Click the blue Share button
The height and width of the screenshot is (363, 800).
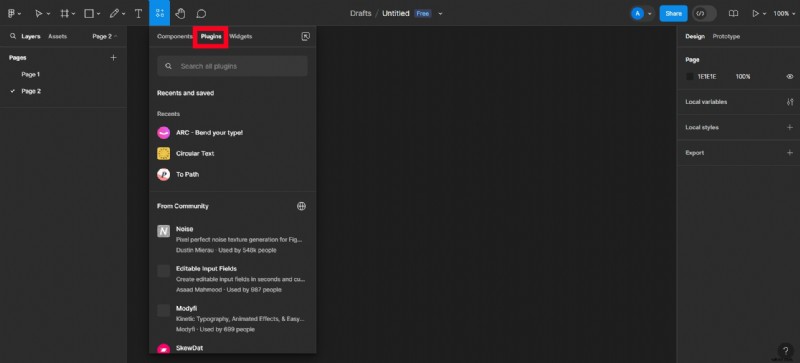(x=673, y=14)
